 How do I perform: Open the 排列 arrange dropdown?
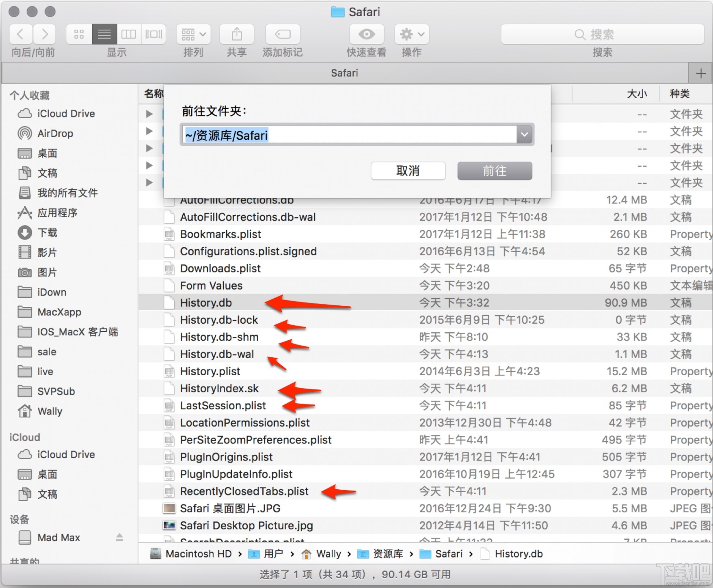(193, 34)
